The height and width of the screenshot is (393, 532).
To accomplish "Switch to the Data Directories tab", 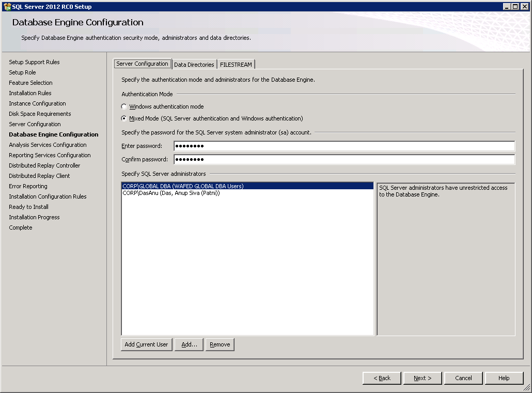I will (194, 65).
